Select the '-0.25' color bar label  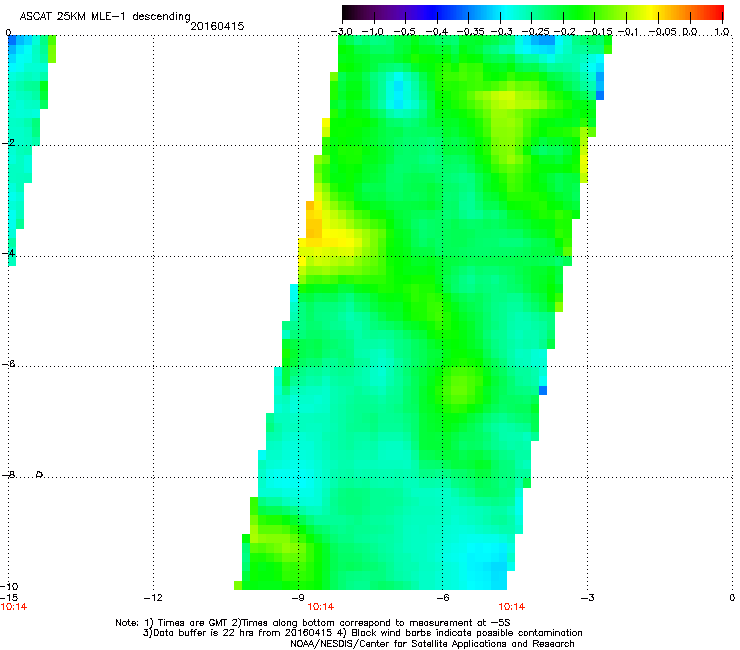coord(535,32)
